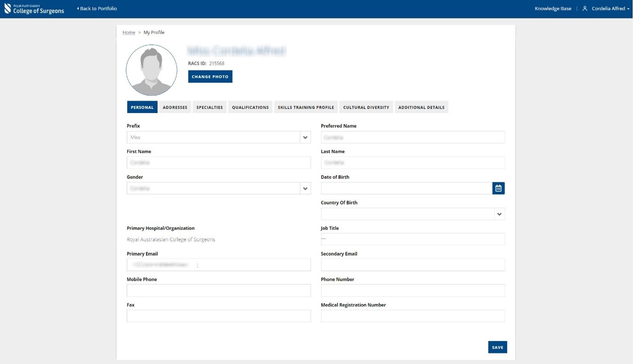The image size is (633, 364).
Task: Open the Prefix dropdown showing Miss
Action: [305, 137]
